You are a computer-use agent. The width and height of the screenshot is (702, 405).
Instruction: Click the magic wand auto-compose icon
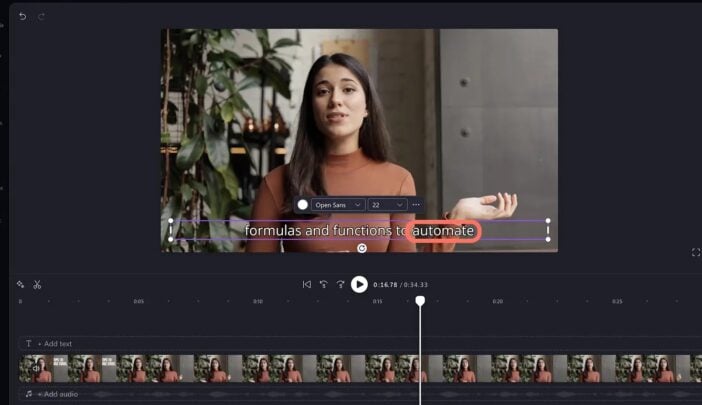point(21,285)
